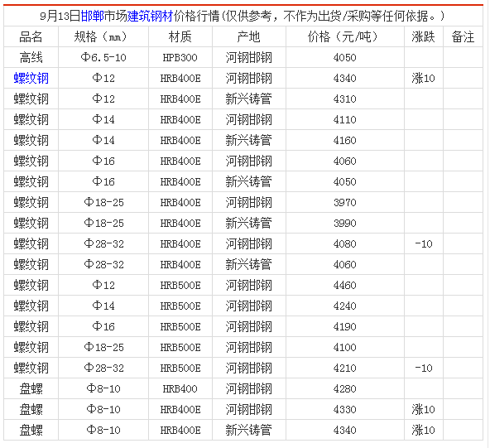
Task: Click the 高线 row price 4050
Action: point(344,57)
